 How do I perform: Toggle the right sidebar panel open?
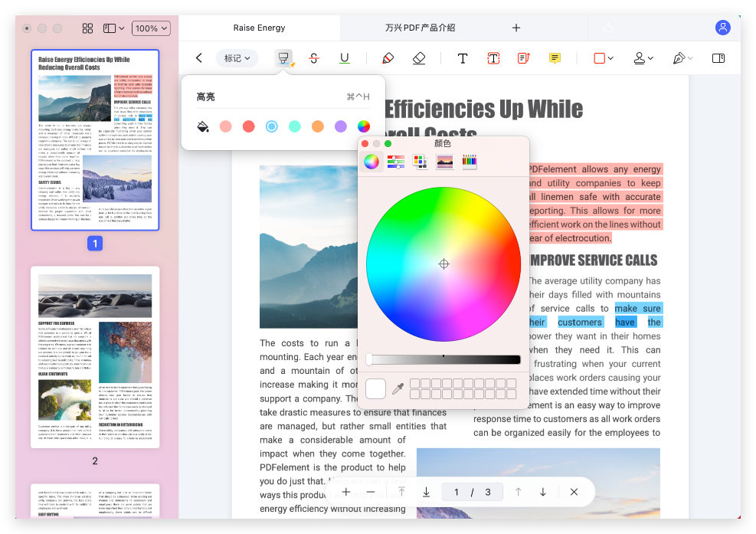(718, 57)
